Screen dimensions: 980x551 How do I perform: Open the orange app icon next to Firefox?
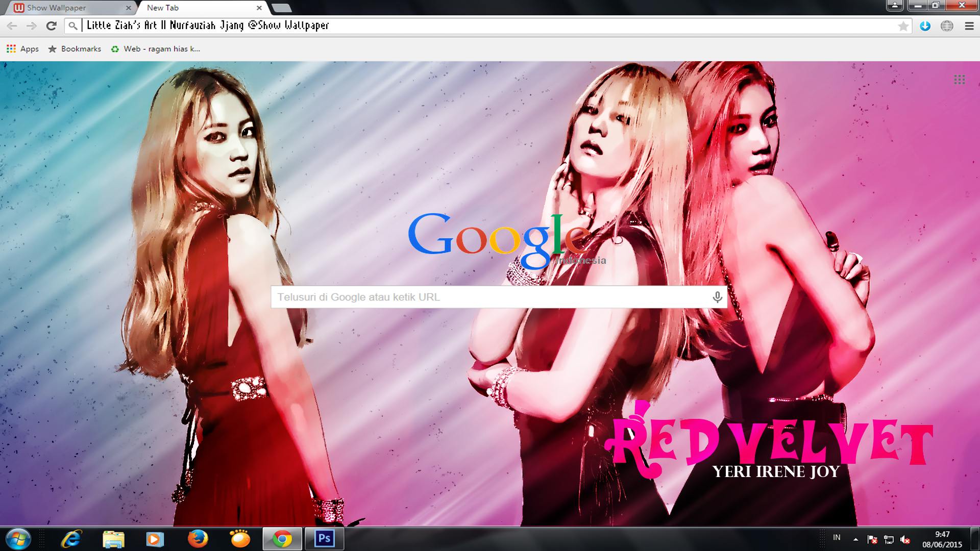click(240, 539)
